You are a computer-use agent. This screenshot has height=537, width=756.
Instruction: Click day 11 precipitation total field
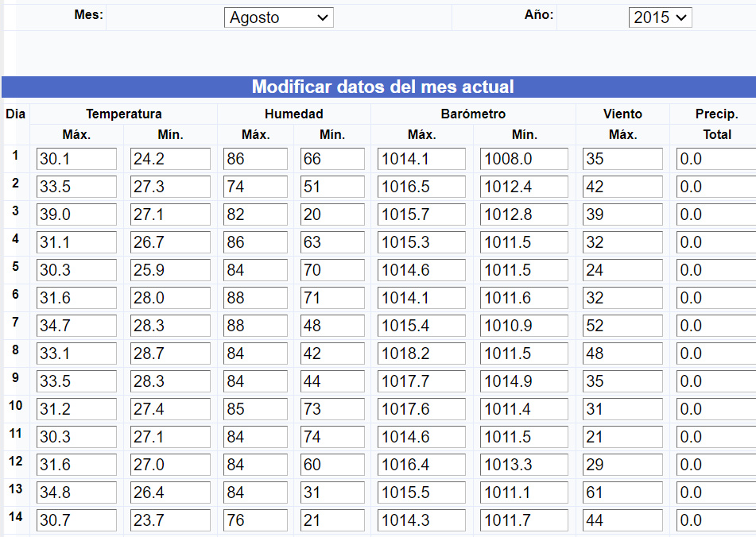[x=716, y=438]
